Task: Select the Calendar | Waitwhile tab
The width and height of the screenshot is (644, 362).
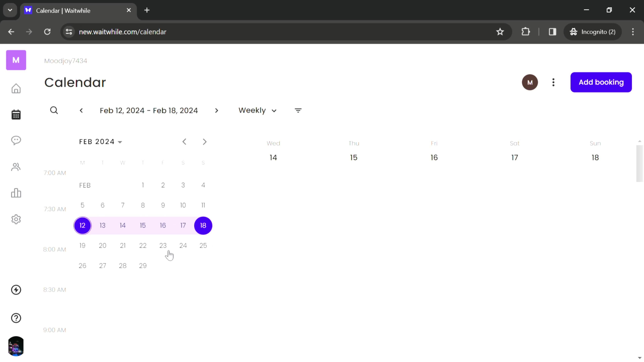Action: coord(79,11)
